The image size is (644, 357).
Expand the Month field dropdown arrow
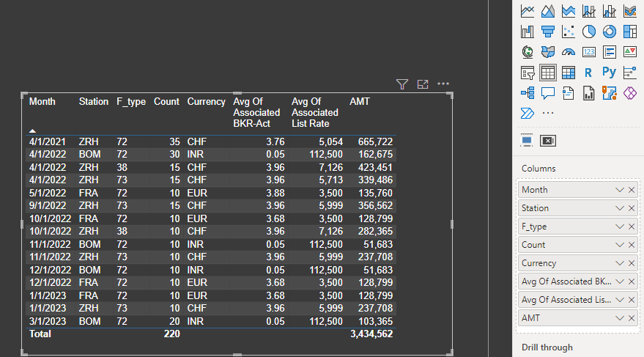tap(620, 190)
